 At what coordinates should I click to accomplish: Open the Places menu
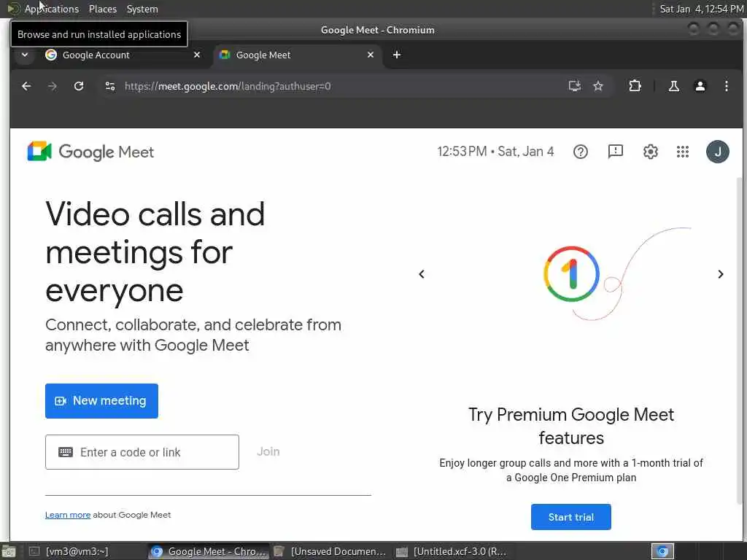[x=102, y=9]
